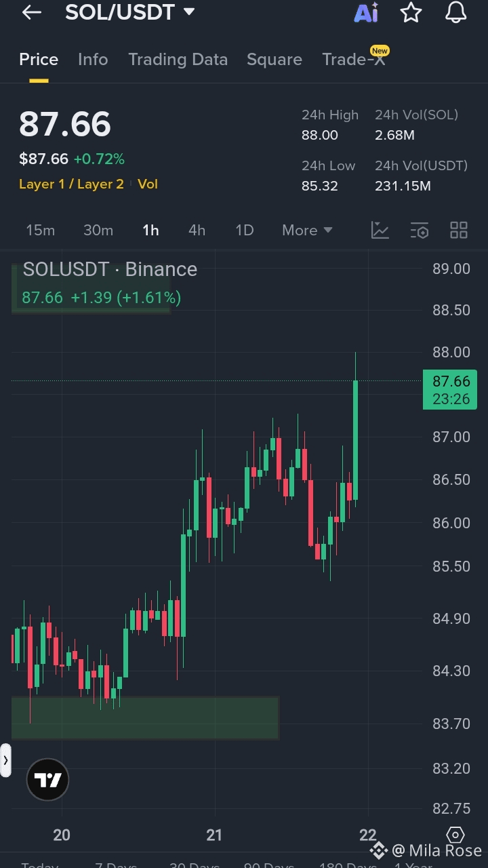This screenshot has height=868, width=488.
Task: Click the TradingView logo icon
Action: (x=48, y=781)
